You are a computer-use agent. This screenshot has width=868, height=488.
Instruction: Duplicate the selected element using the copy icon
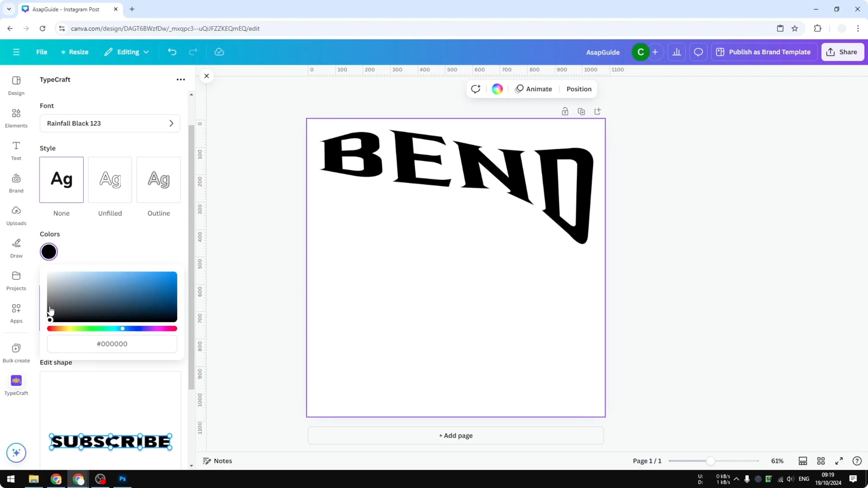[582, 111]
